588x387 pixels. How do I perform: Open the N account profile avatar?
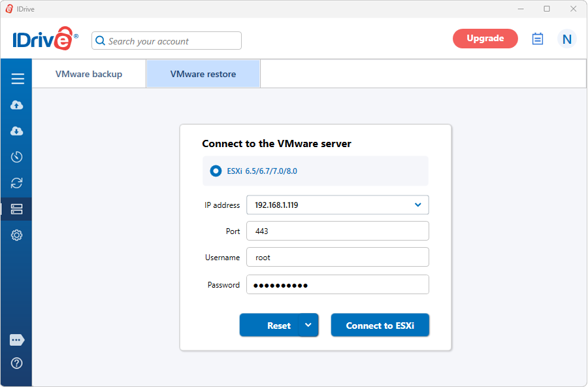(x=566, y=39)
